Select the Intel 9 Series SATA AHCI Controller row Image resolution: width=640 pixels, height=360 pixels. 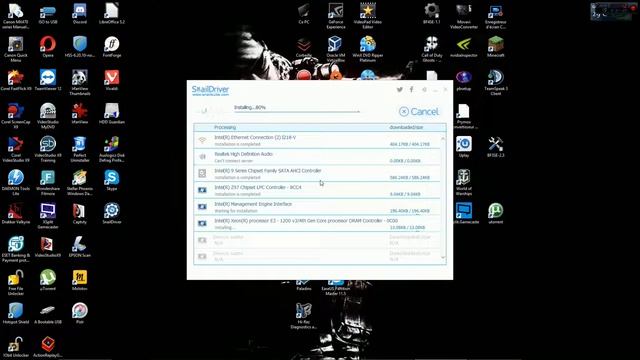[x=317, y=174]
